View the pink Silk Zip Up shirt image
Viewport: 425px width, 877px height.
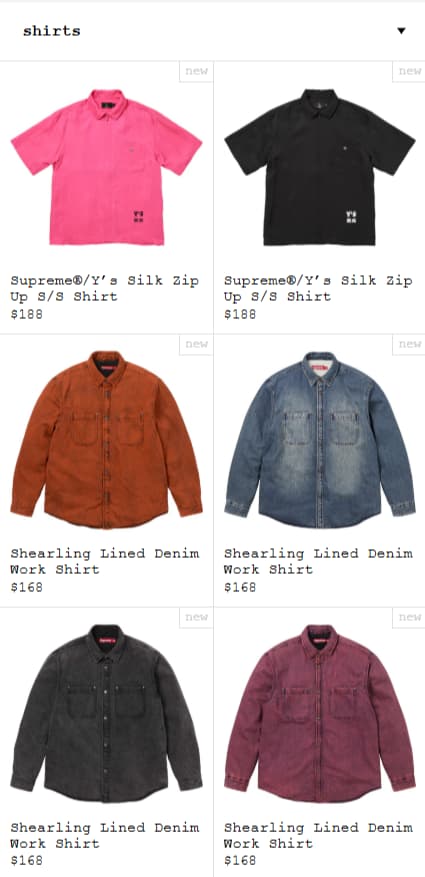pos(106,167)
